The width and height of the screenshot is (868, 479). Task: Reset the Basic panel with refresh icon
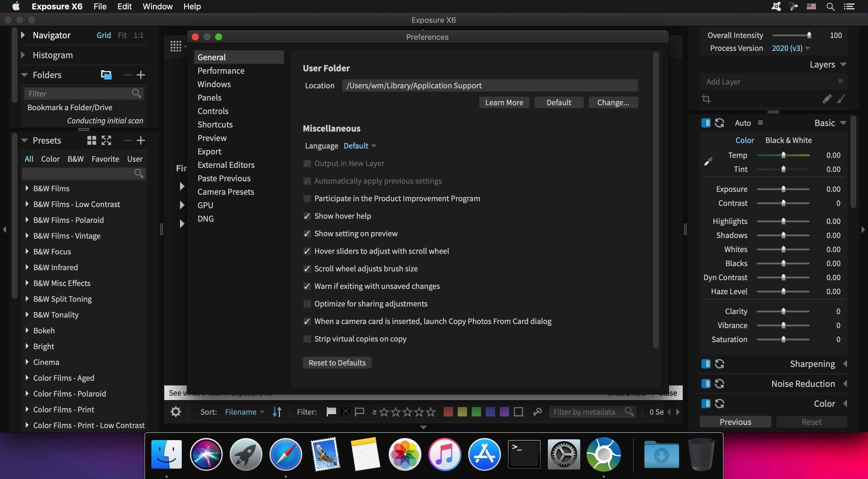[720, 123]
